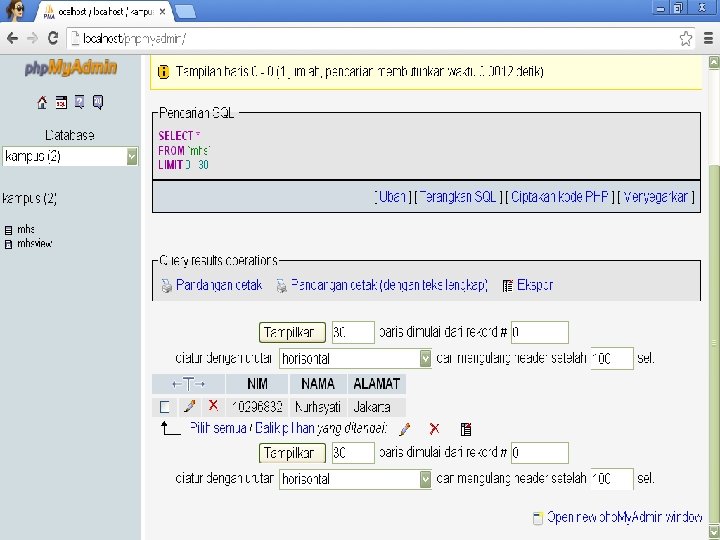Click the upper start-record field with 0
The width and height of the screenshot is (720, 540).
(x=540, y=332)
